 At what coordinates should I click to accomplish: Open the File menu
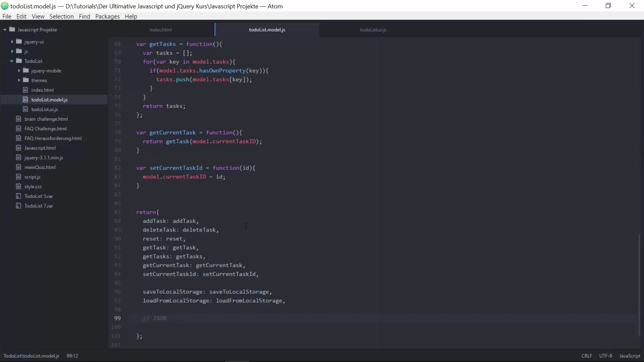[x=7, y=16]
